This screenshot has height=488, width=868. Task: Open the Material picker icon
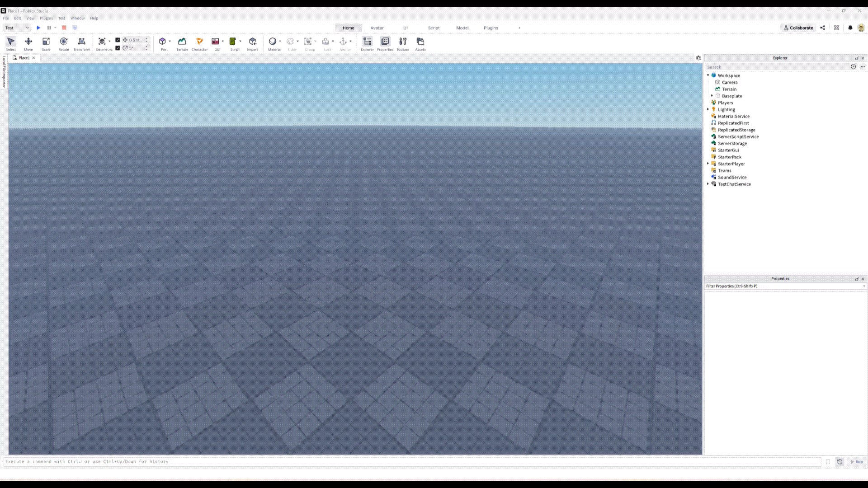(273, 41)
